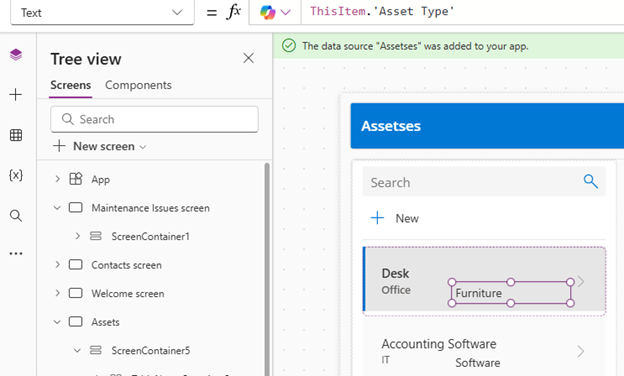The height and width of the screenshot is (376, 624).
Task: Click the Assetses header title
Action: click(391, 126)
